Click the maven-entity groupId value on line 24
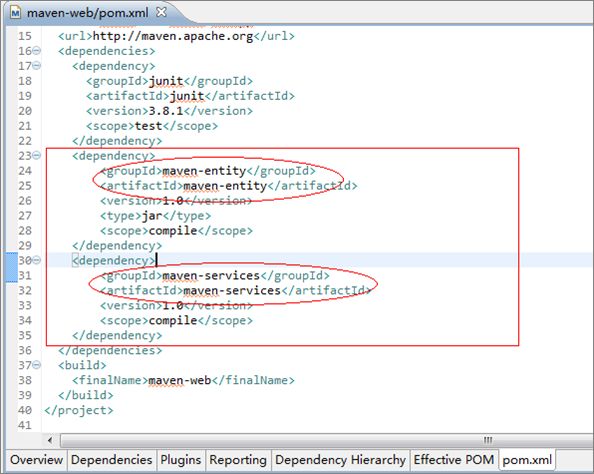The width and height of the screenshot is (594, 474). pyautogui.click(x=205, y=171)
